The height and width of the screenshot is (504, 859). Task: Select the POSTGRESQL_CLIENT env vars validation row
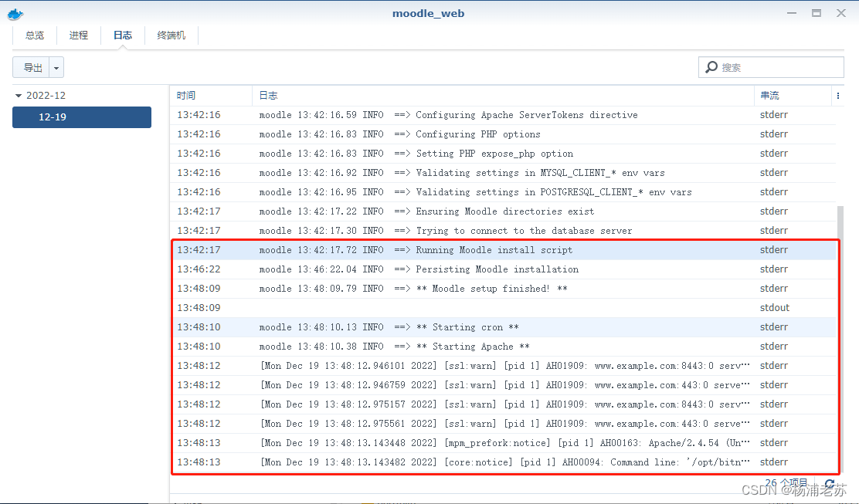coord(503,192)
